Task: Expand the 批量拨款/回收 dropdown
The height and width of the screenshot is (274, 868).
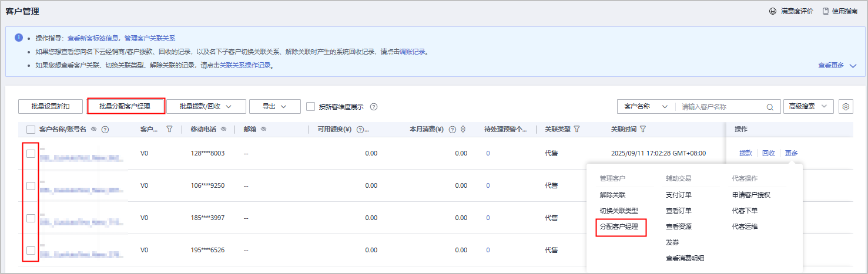Action: pyautogui.click(x=204, y=106)
